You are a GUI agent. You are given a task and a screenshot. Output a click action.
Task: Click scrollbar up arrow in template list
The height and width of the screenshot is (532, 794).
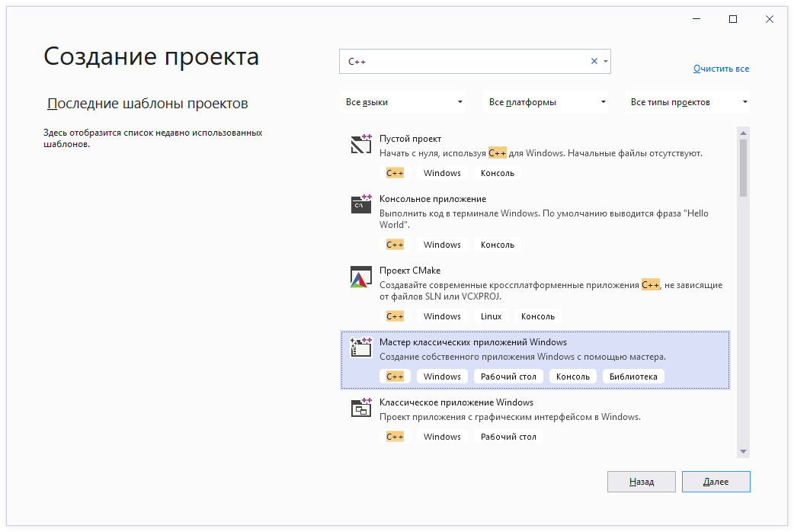pyautogui.click(x=743, y=132)
